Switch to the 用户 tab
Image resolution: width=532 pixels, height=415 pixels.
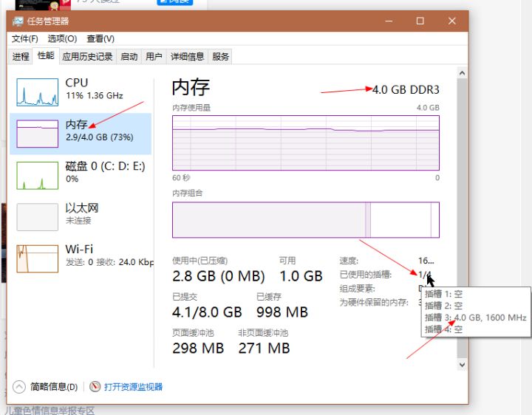154,56
